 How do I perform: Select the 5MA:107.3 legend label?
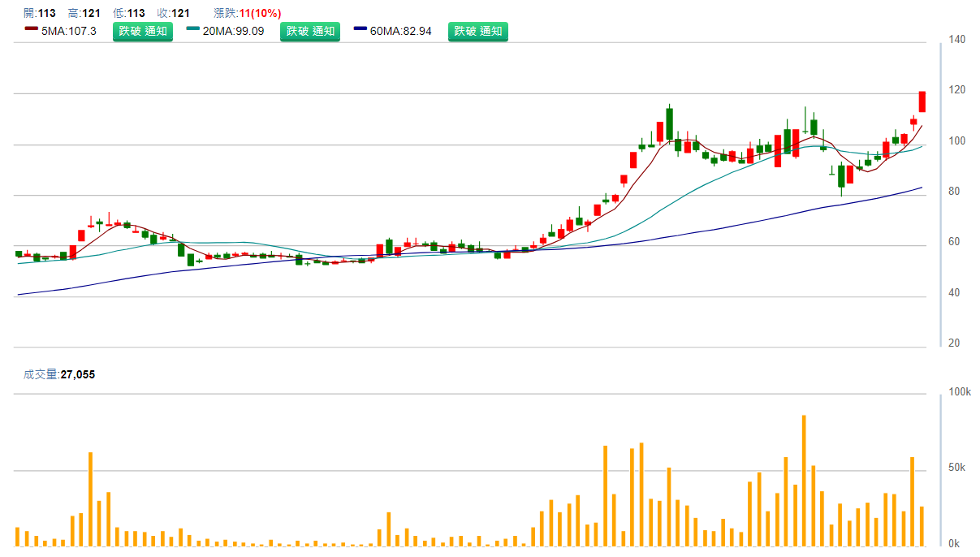[x=69, y=32]
